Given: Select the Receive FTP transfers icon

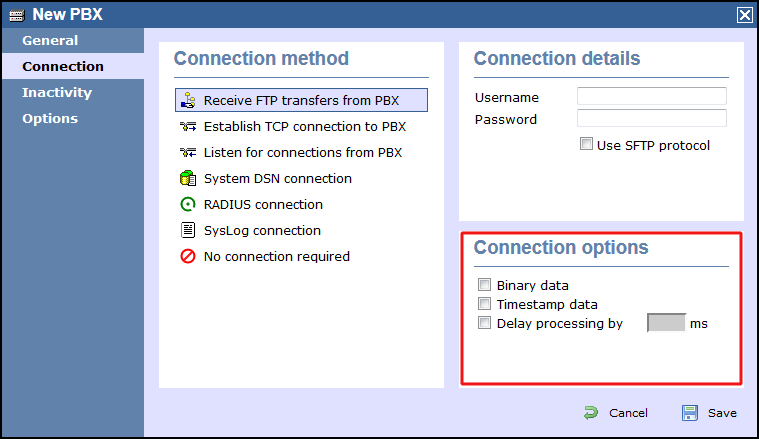Looking at the screenshot, I should 188,100.
